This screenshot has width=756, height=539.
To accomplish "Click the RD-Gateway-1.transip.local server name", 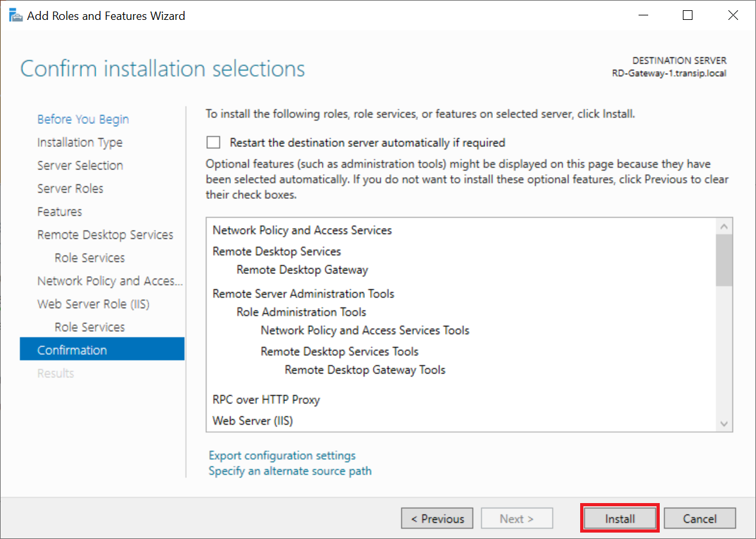I will point(669,73).
